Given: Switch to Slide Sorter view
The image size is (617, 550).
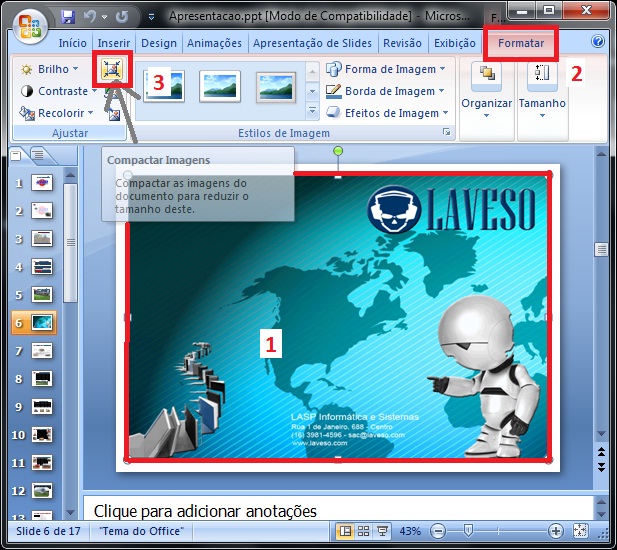Looking at the screenshot, I should pyautogui.click(x=363, y=532).
